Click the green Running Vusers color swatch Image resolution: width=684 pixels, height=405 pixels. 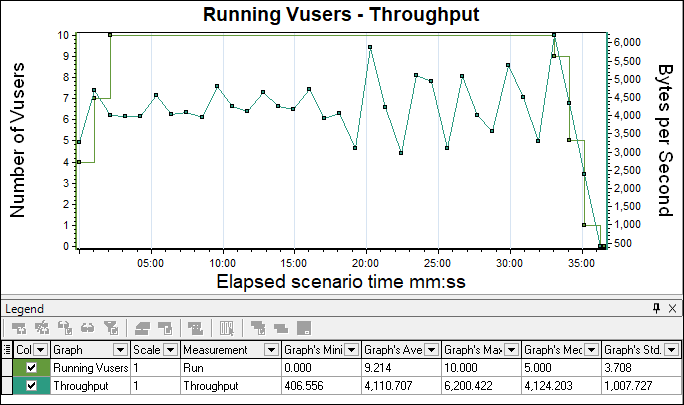pos(18,368)
